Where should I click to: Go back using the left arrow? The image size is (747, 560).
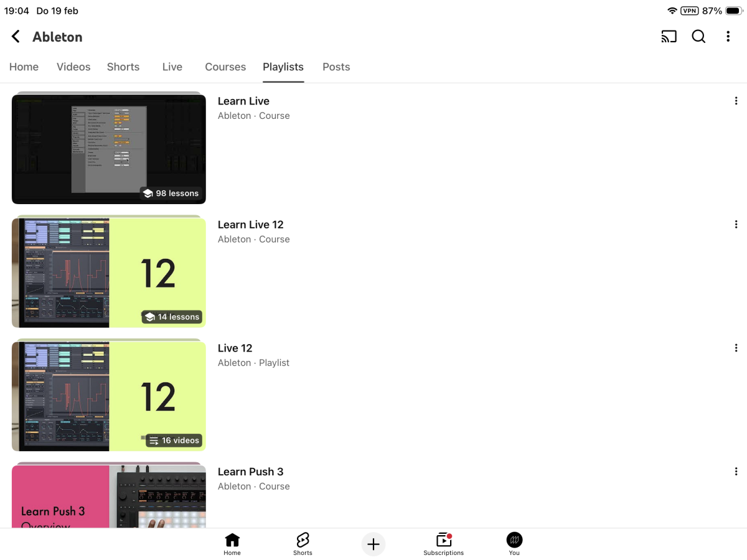(16, 37)
